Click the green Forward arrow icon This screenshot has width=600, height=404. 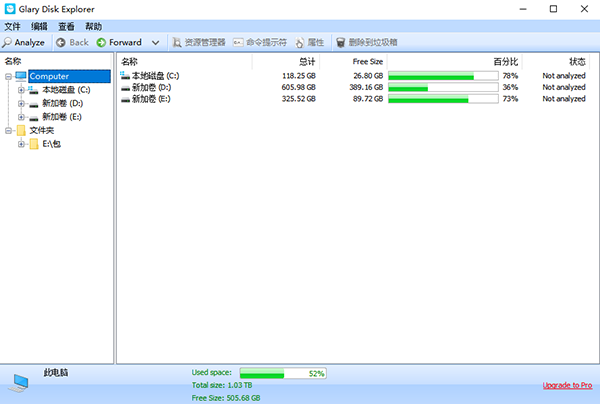coord(101,42)
